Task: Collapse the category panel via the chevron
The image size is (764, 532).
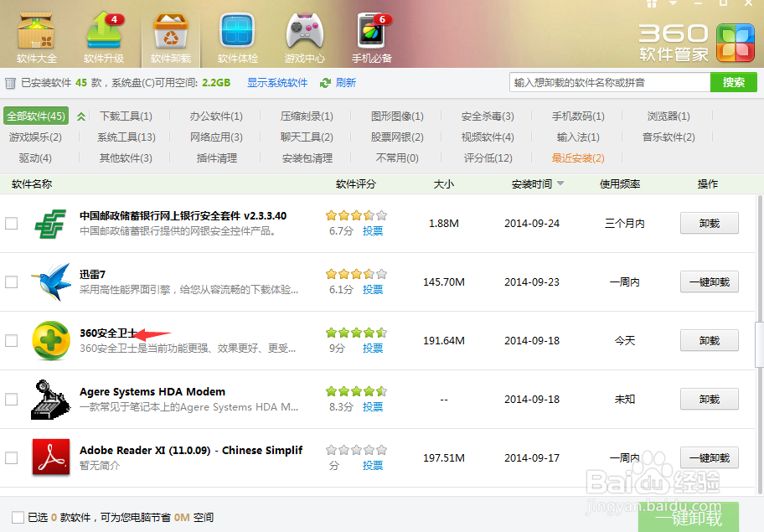Action: click(x=80, y=117)
